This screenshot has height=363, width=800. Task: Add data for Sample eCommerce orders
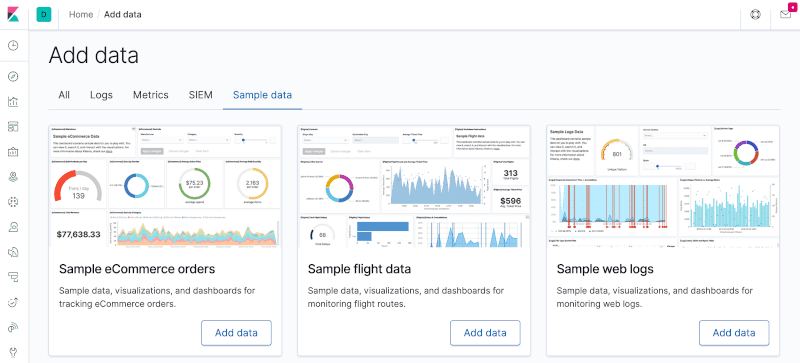[x=236, y=333]
